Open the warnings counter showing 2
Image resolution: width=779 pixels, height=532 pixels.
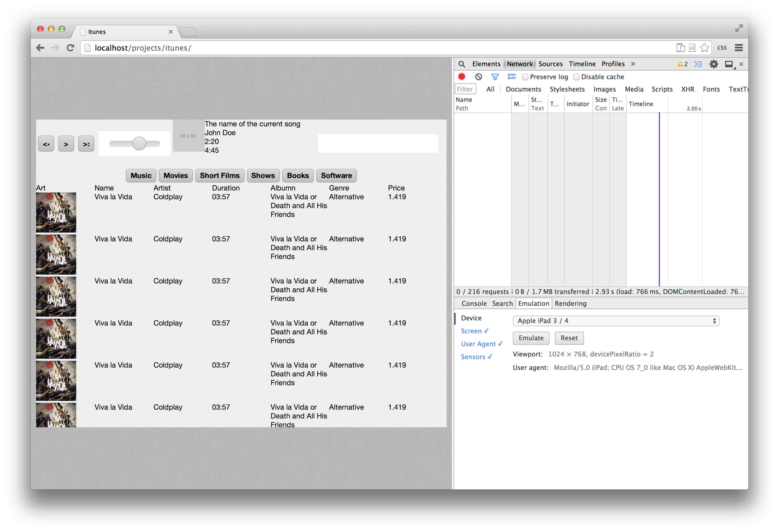(x=683, y=64)
